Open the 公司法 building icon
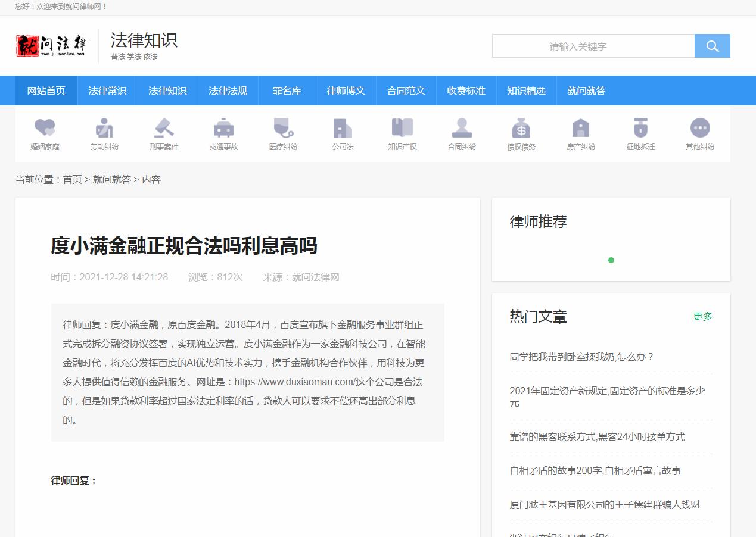 click(343, 128)
